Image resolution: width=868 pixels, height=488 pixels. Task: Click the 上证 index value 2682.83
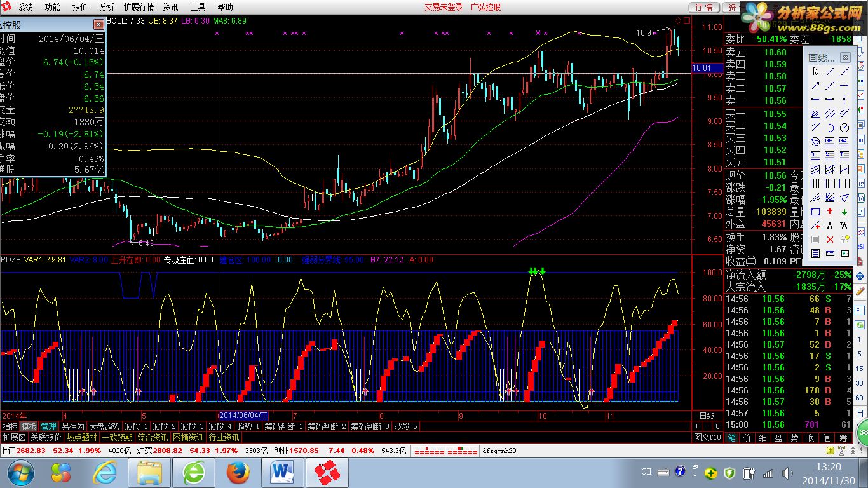[x=32, y=451]
